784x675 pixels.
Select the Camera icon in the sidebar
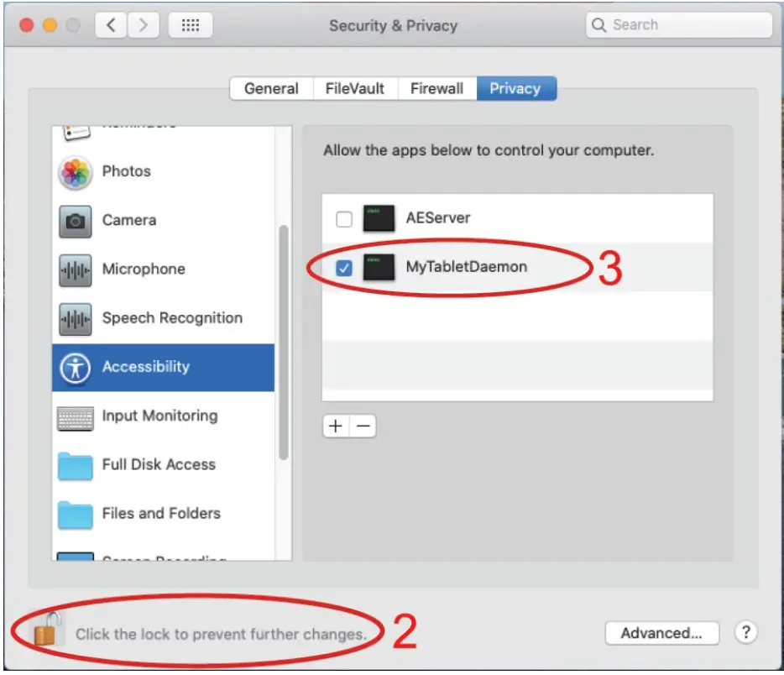[x=75, y=221]
